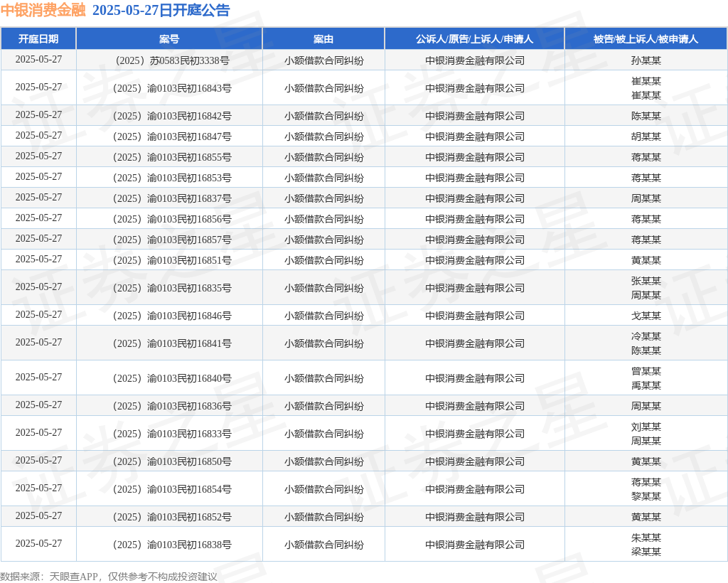728x583 pixels.
Task: Click the 中银消费金融 title text
Action: tap(43, 10)
